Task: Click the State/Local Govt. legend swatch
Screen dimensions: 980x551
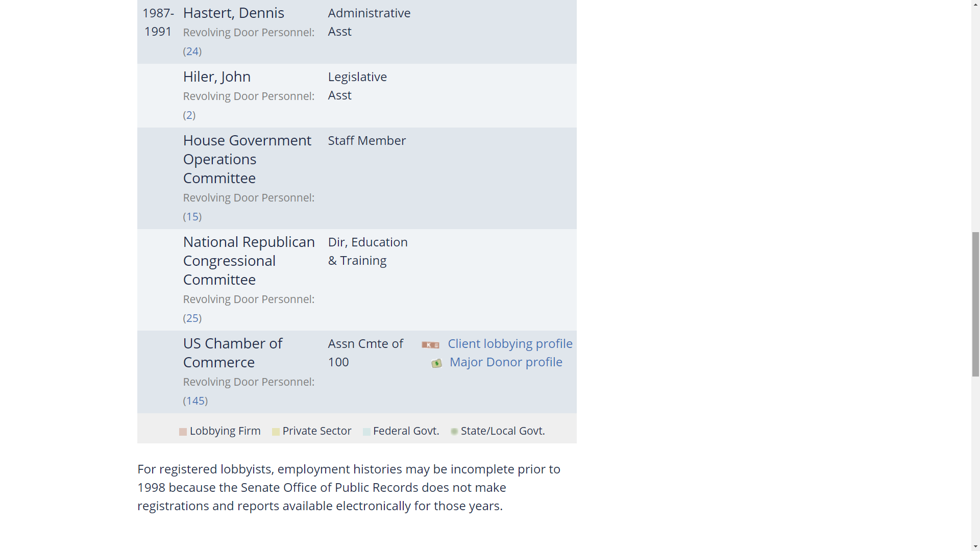Action: click(454, 432)
